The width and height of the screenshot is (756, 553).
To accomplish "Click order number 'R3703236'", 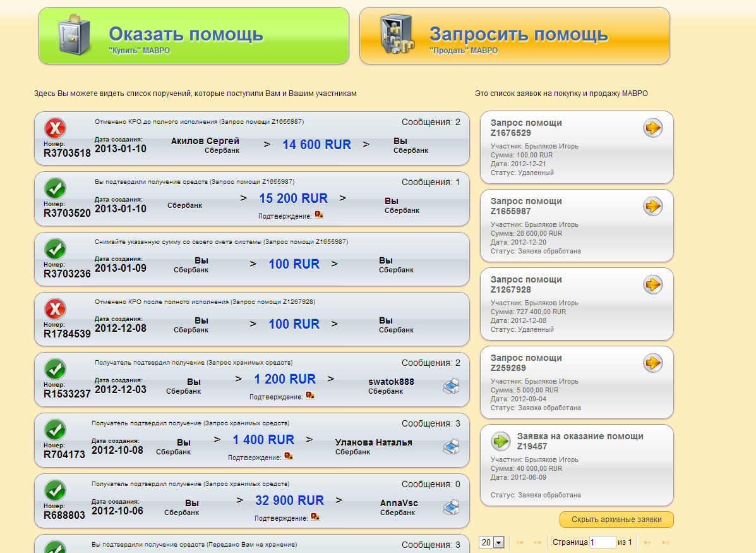I will coord(67,274).
